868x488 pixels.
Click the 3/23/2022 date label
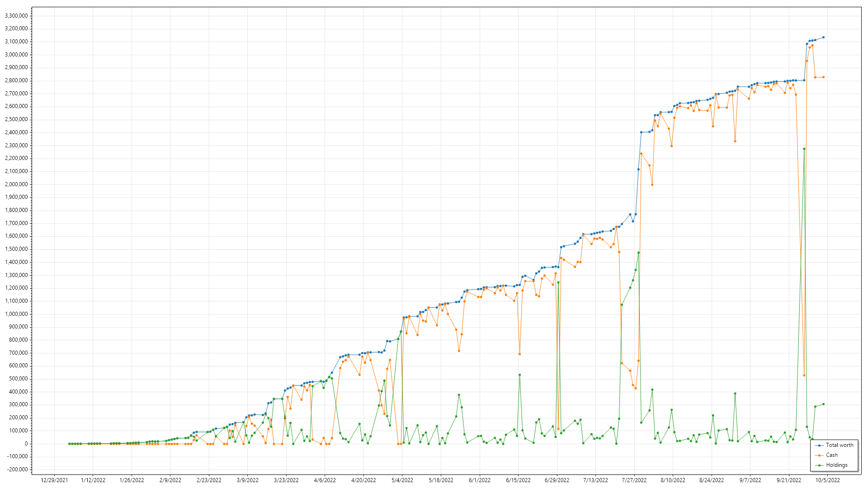pyautogui.click(x=286, y=480)
